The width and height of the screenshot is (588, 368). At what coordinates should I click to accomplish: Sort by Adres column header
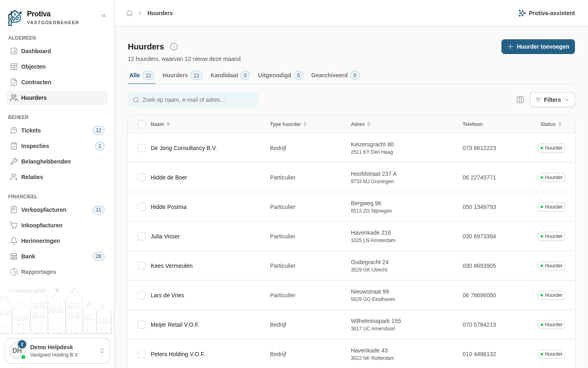pos(361,124)
